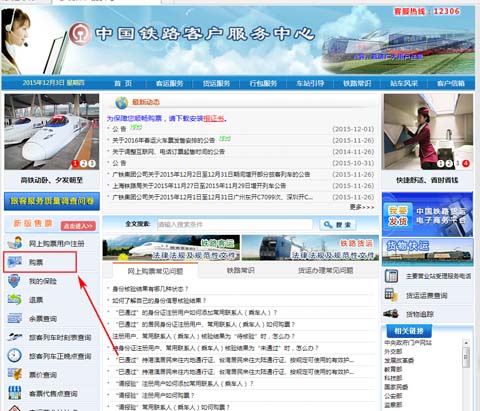Click the globe icon beside 最新动态
Image resolution: width=480 pixels, height=411 pixels.
tap(122, 102)
